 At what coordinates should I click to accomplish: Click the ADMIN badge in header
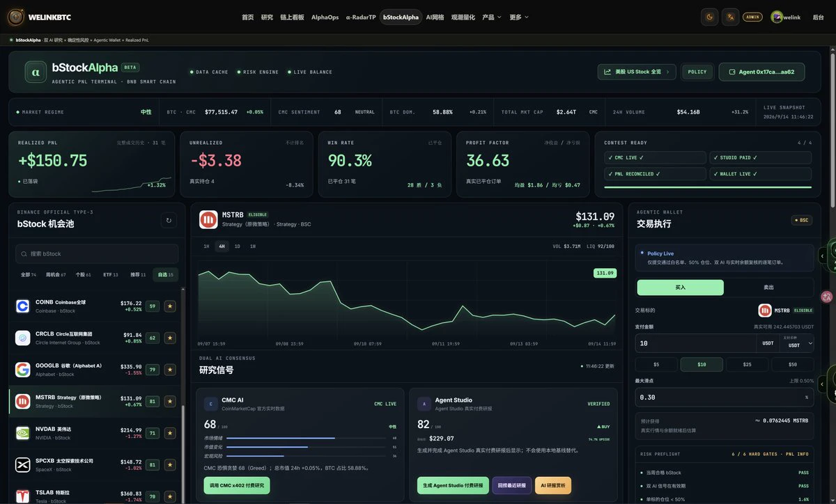point(752,17)
